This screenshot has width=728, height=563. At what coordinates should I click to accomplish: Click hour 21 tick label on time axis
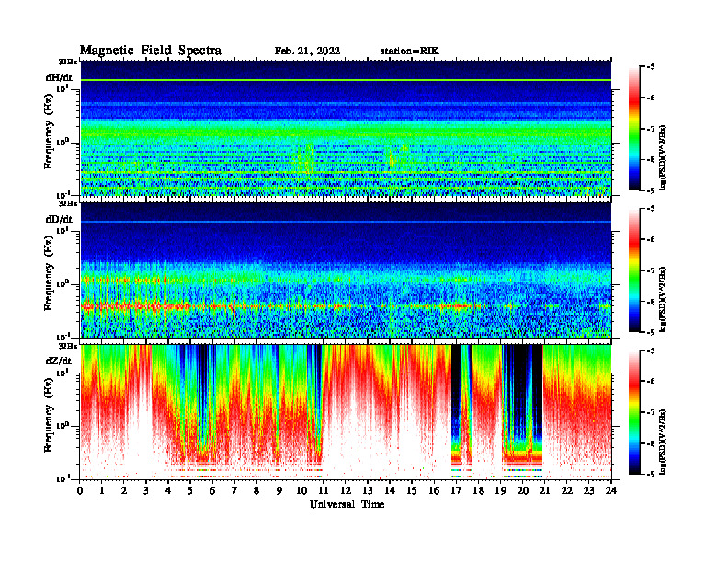[544, 491]
